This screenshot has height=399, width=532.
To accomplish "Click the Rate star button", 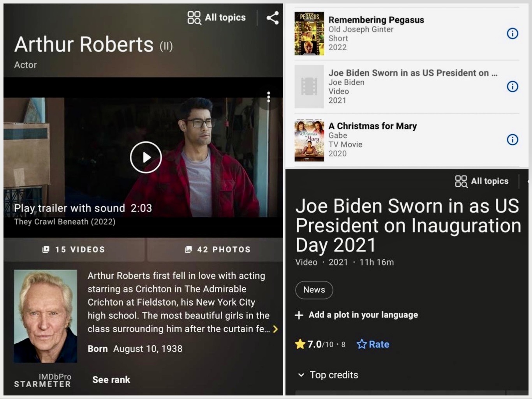I will click(373, 344).
